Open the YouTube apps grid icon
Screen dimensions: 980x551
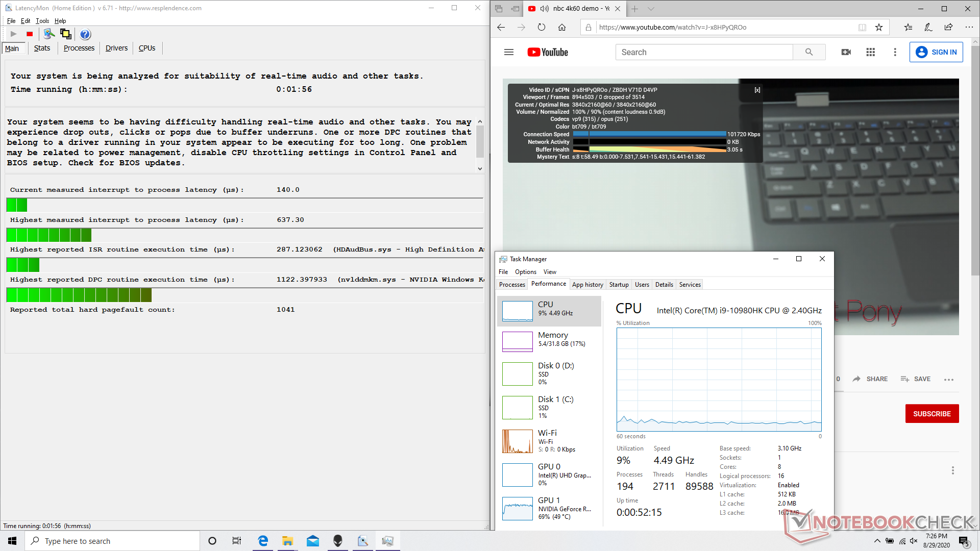click(x=871, y=52)
